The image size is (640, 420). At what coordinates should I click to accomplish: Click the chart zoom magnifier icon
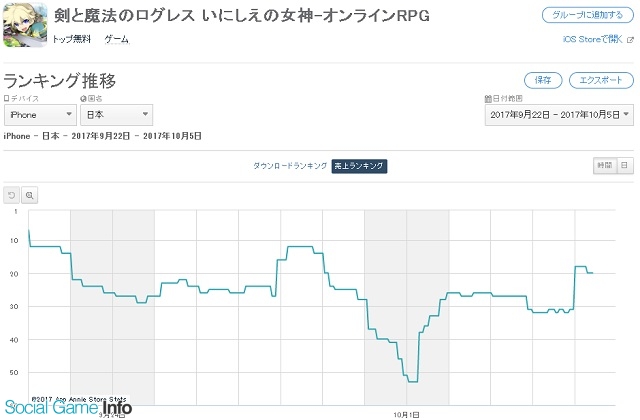[x=29, y=195]
